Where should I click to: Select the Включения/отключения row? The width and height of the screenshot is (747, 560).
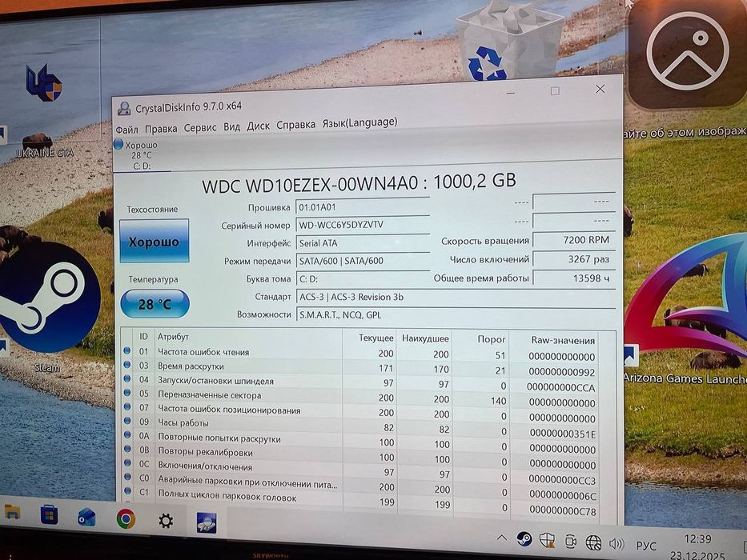tap(360, 470)
